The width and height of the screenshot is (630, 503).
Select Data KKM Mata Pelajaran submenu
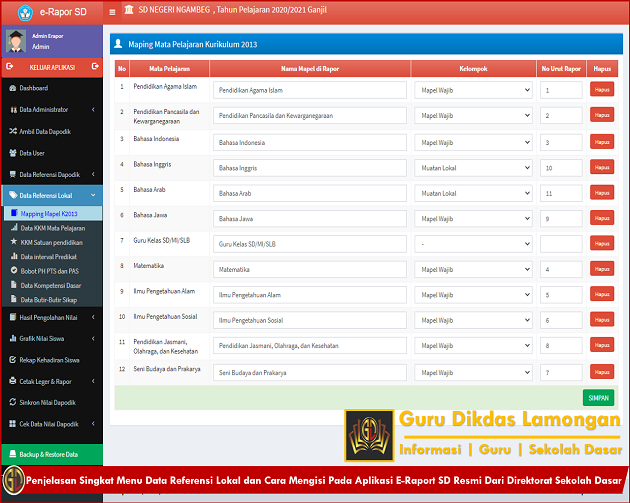[x=53, y=228]
